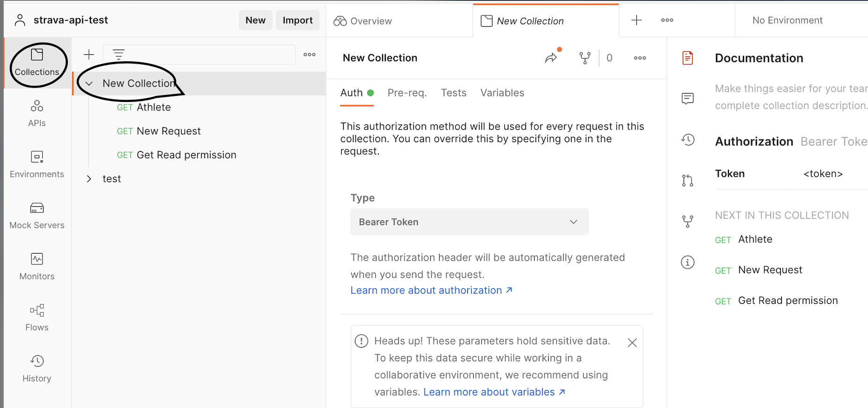The height and width of the screenshot is (408, 868).
Task: Open the History sidebar section
Action: [37, 369]
